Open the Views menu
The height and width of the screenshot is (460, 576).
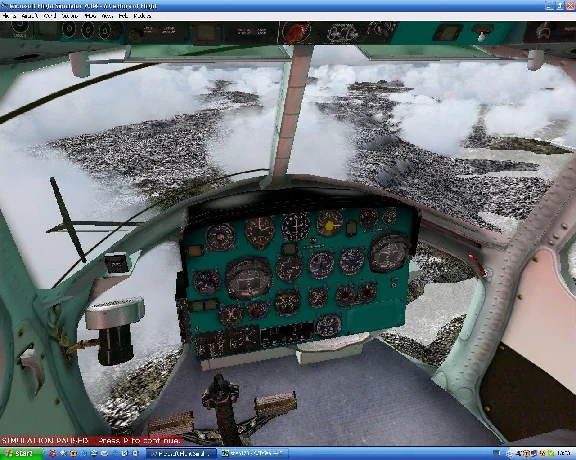tap(90, 16)
